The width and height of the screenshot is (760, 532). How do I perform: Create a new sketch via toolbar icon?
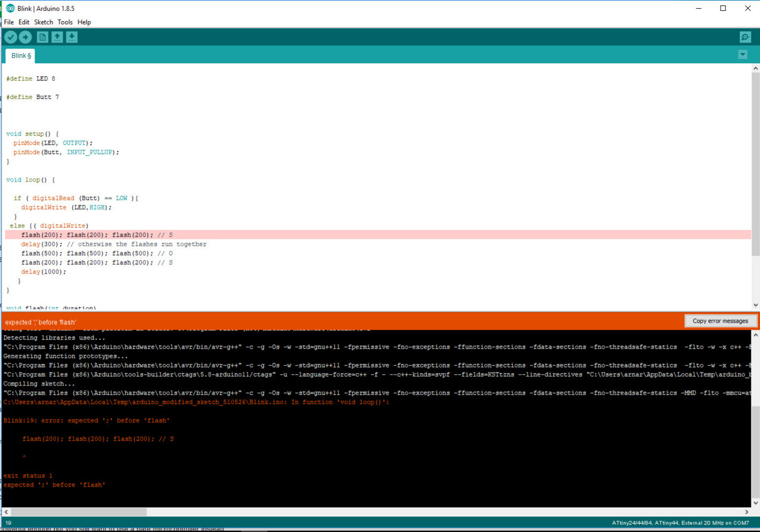tap(42, 37)
